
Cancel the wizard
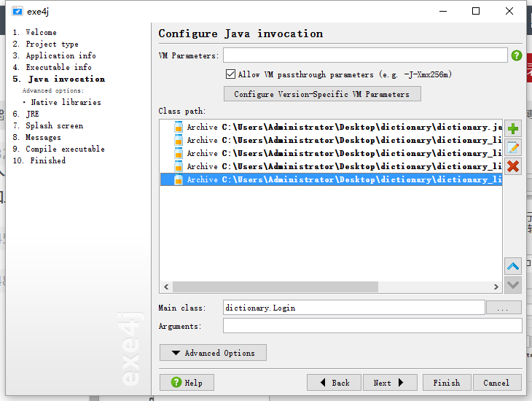pos(497,383)
